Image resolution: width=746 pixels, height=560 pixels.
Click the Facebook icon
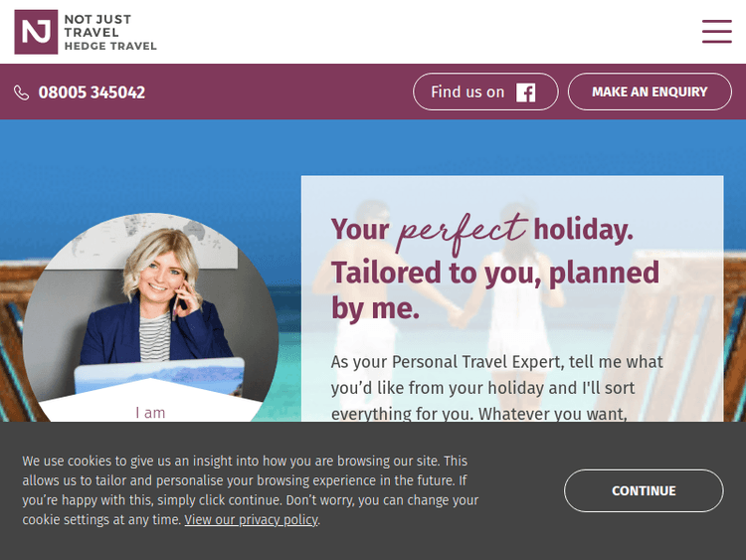[x=526, y=93]
